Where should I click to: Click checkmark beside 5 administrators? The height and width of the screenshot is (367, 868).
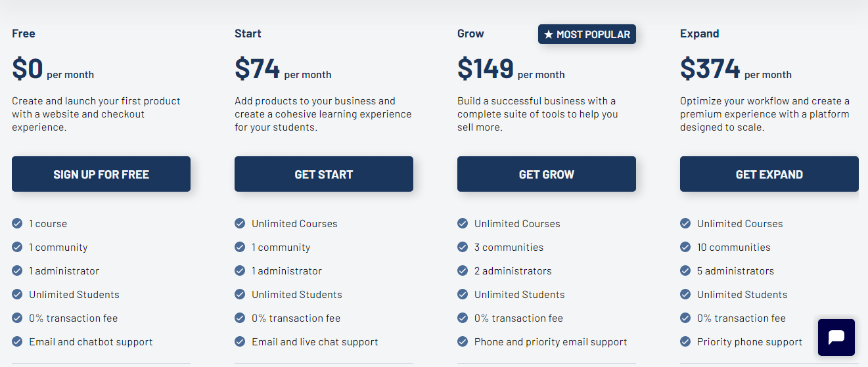[x=685, y=271]
